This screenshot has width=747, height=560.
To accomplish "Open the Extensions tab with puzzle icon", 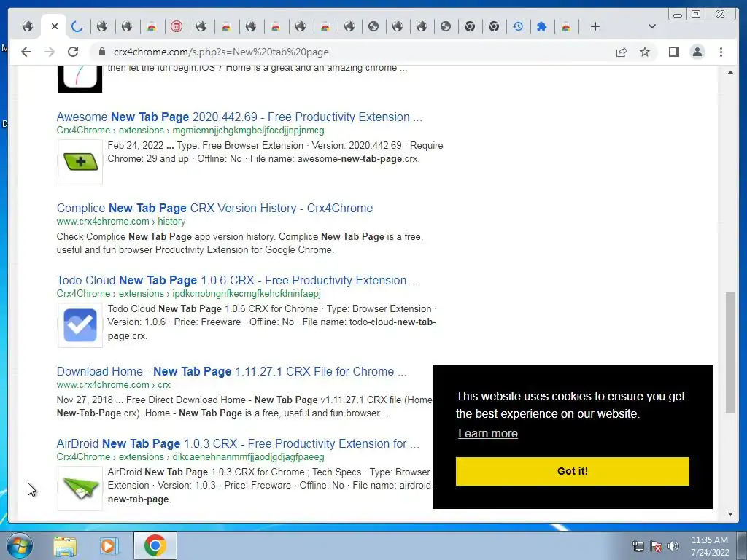I will pos(542,26).
